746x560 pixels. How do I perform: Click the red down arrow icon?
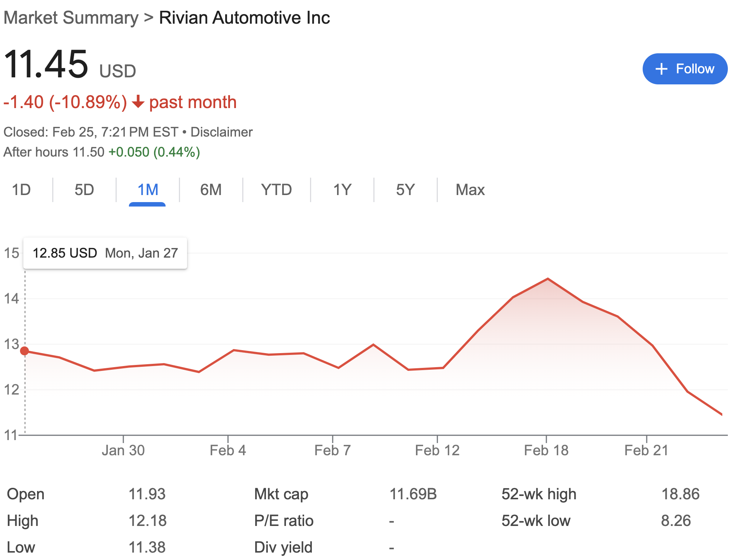pyautogui.click(x=138, y=102)
